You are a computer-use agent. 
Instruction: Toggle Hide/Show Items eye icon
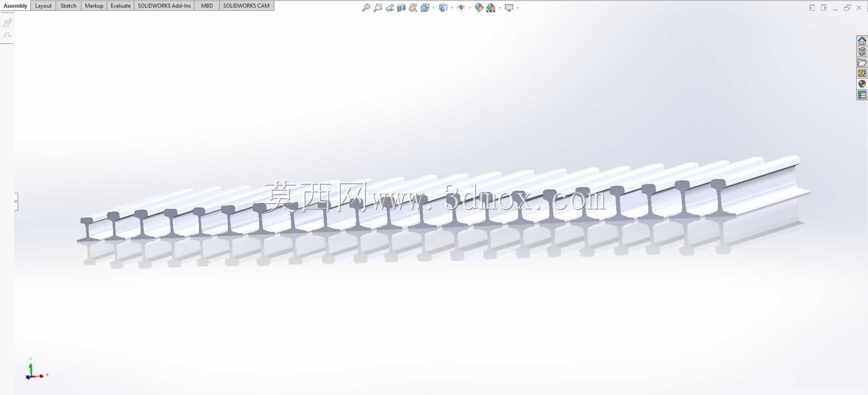point(461,8)
